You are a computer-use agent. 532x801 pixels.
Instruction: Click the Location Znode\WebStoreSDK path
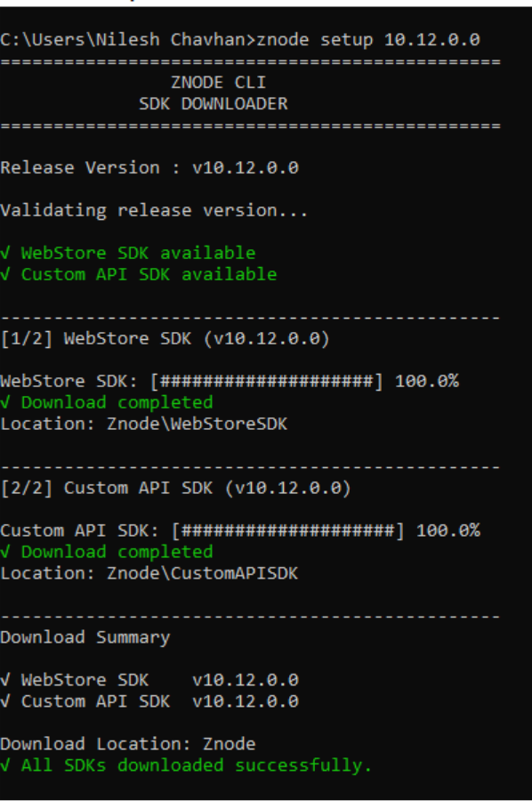point(144,424)
